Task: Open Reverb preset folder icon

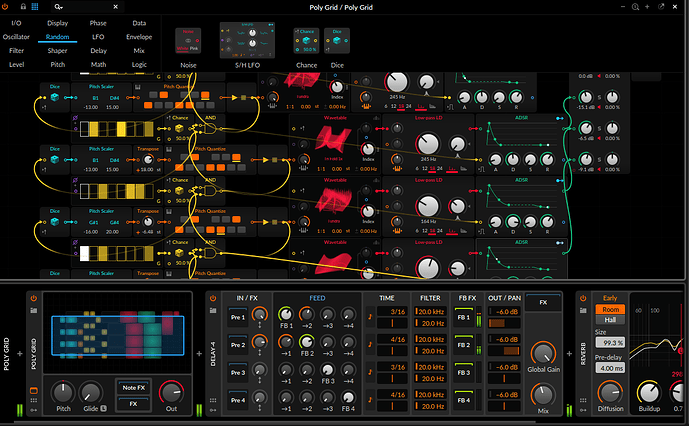Action: (583, 310)
